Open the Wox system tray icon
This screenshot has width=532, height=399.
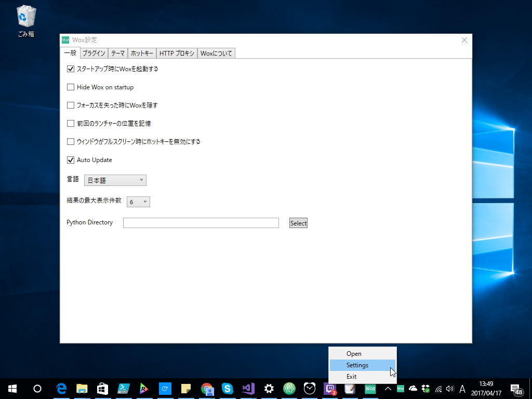(400, 388)
